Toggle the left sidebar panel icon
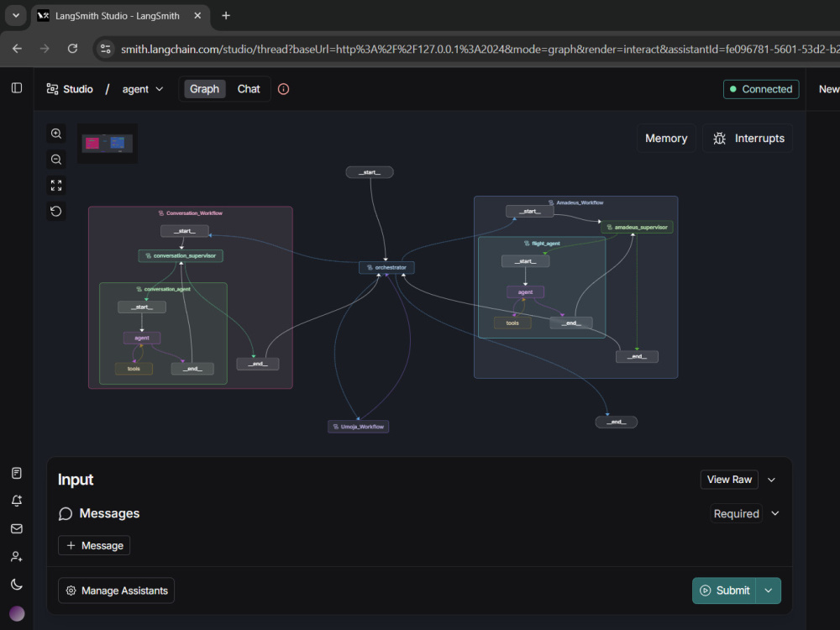This screenshot has height=630, width=840. tap(17, 88)
